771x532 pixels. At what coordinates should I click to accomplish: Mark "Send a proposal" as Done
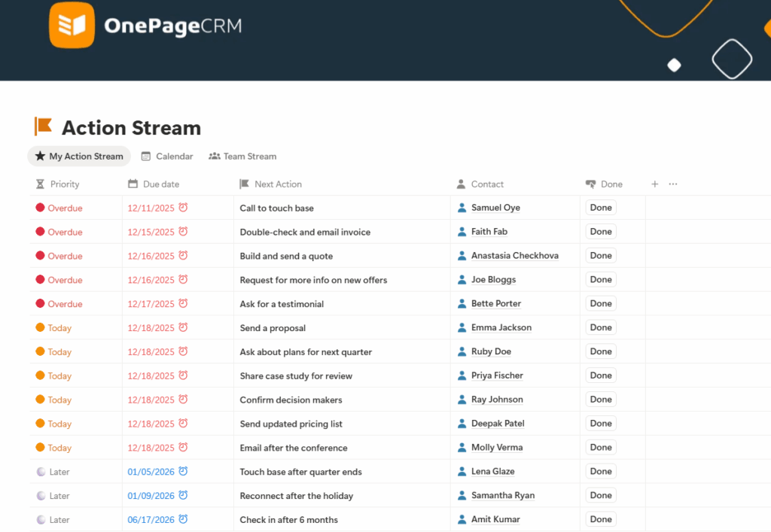(600, 327)
